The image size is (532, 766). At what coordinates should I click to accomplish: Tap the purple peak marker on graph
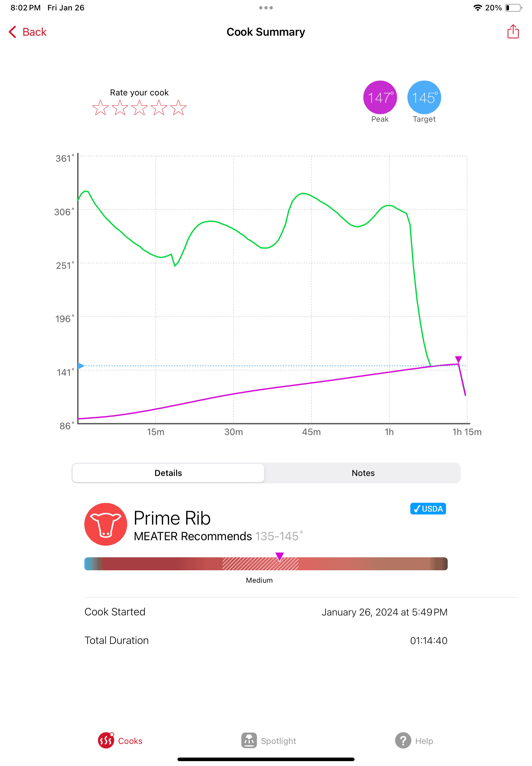coord(458,359)
